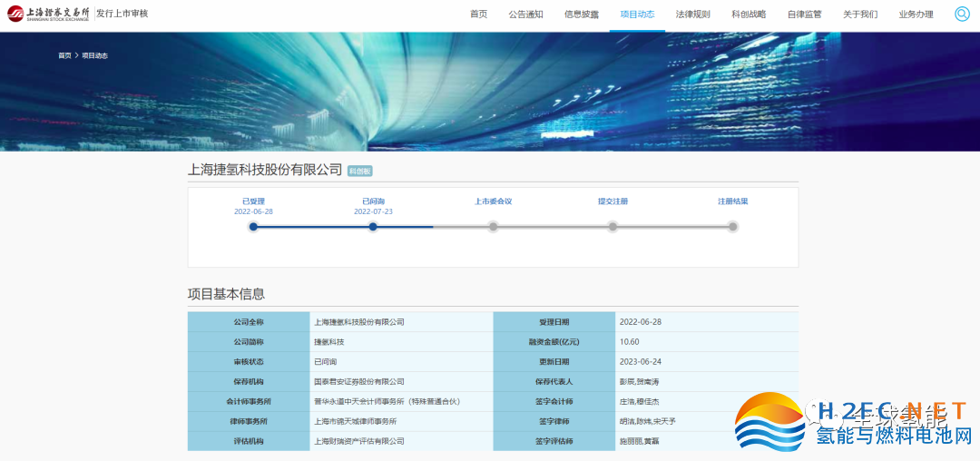Click the Shanghai Stock Exchange logo
Image resolution: width=980 pixels, height=461 pixels.
pyautogui.click(x=47, y=14)
